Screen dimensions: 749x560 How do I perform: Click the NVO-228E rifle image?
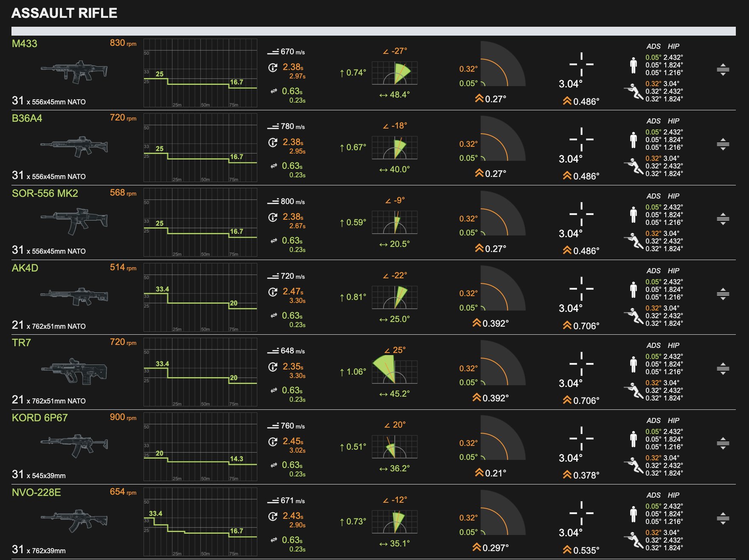click(x=74, y=521)
